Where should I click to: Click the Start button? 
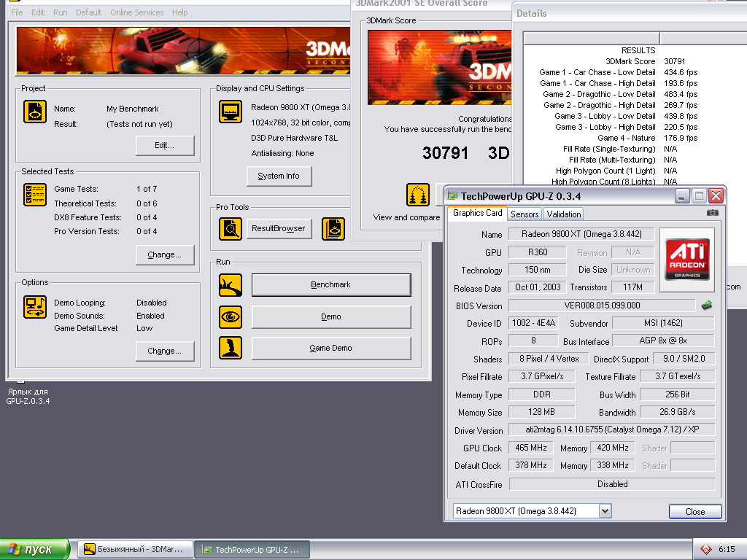[x=35, y=549]
